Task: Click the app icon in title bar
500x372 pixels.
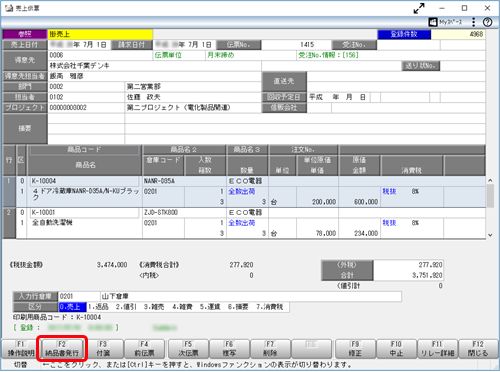Action: tap(9, 8)
